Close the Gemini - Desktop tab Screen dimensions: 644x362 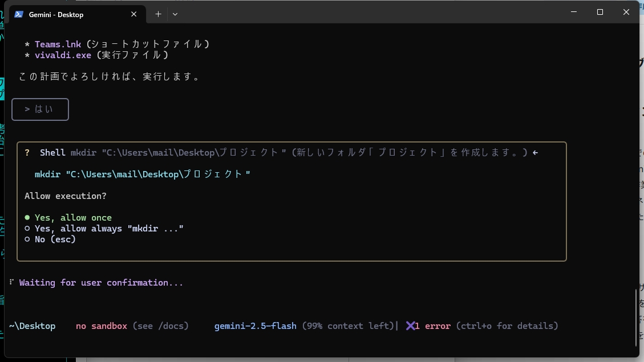click(133, 14)
